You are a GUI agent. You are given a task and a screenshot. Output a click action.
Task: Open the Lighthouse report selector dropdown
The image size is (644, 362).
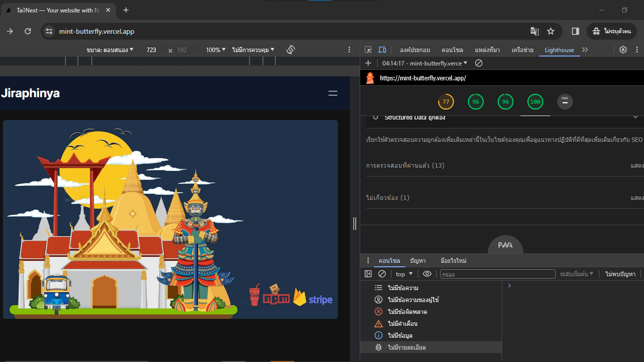coord(425,63)
